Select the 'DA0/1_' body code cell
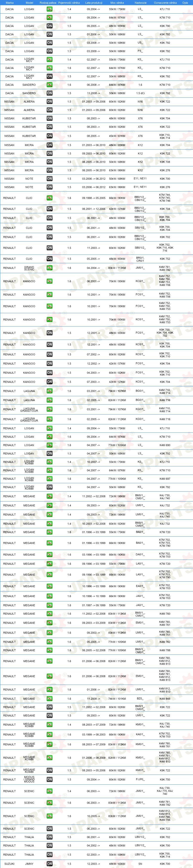Viewport: 193px width, 868px height. click(x=140, y=554)
